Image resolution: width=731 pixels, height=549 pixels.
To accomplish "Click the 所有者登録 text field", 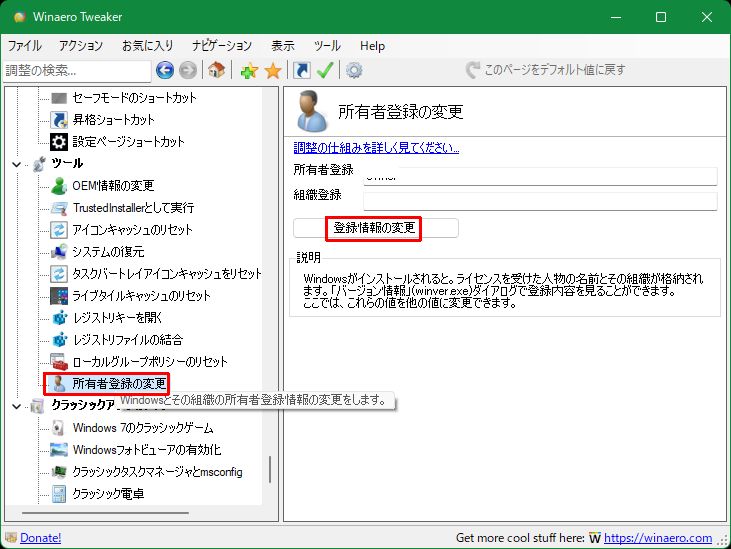I will pos(540,176).
